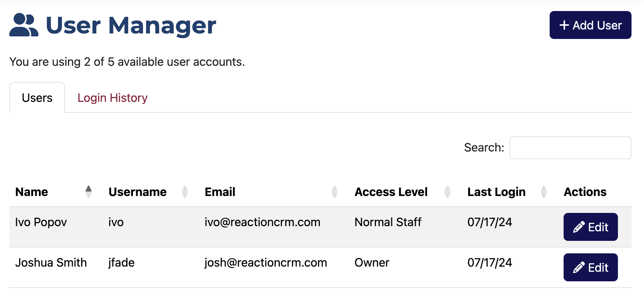Toggle sort arrows on the Username column
Image resolution: width=644 pixels, height=303 pixels.
[x=185, y=192]
